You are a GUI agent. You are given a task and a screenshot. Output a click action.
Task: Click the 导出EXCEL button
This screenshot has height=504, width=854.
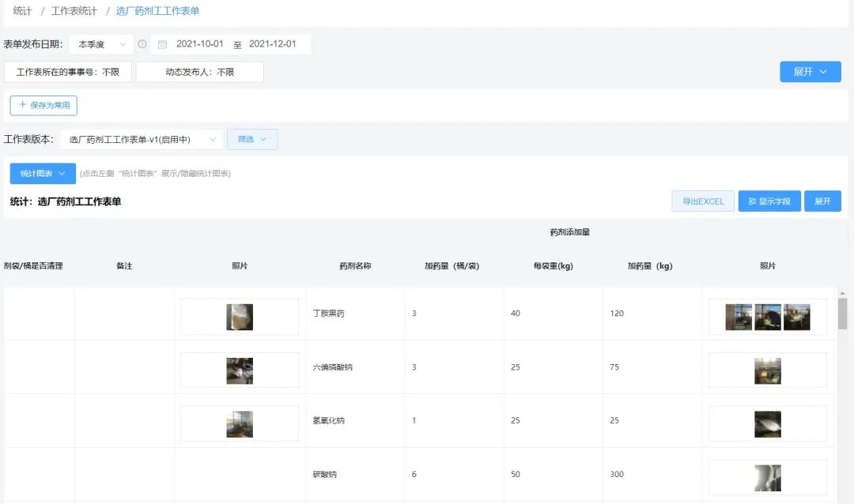point(703,201)
